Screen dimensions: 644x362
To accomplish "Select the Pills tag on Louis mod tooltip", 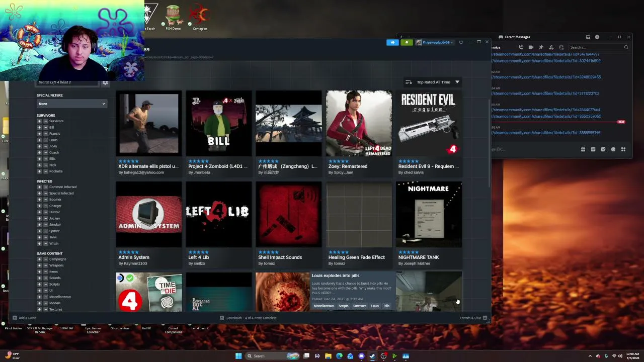I will tap(386, 306).
